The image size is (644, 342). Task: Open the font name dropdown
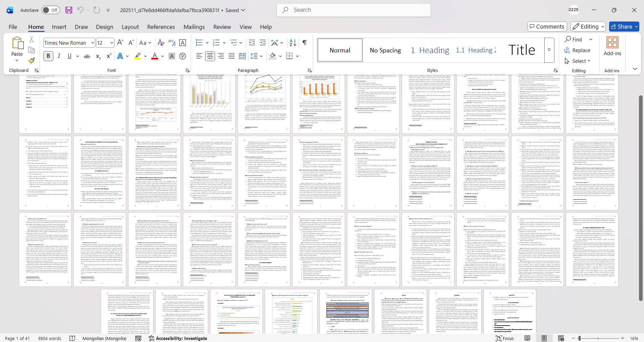click(x=93, y=43)
